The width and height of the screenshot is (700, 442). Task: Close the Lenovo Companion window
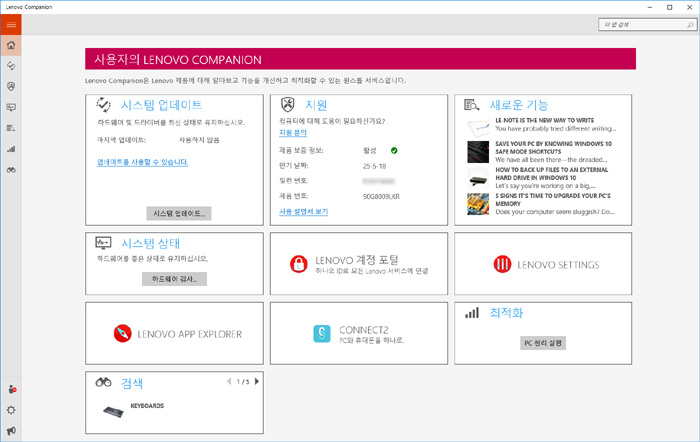(689, 7)
